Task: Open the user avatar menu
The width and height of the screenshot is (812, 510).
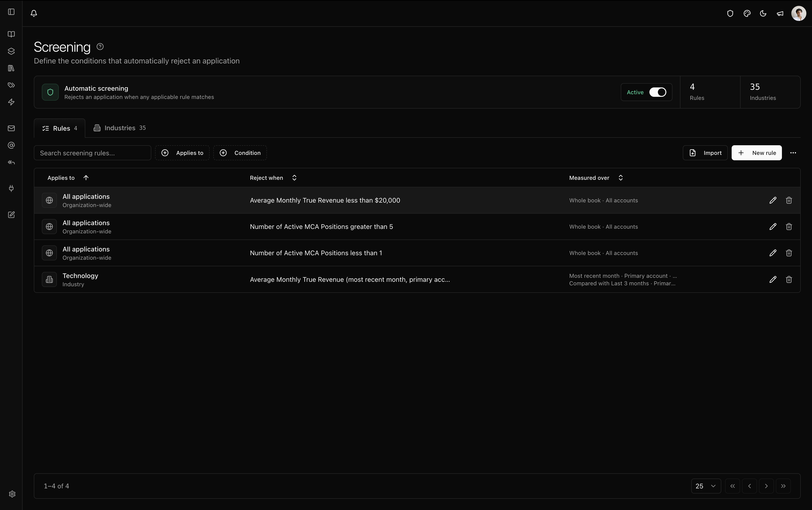Action: 799,13
